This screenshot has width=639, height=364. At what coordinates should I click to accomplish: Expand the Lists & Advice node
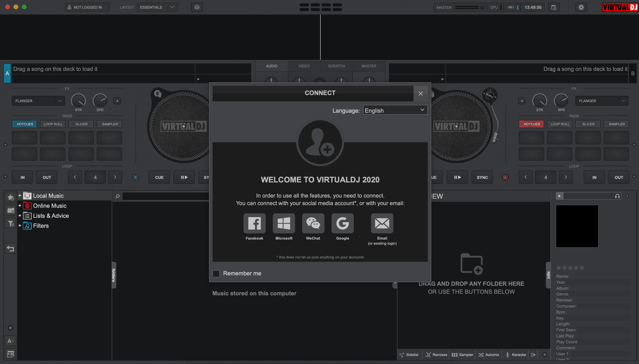pos(20,216)
